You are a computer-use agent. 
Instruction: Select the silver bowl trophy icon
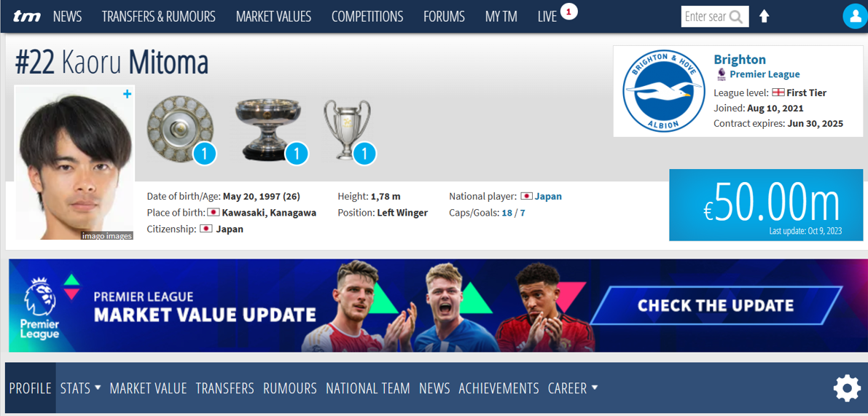(268, 129)
